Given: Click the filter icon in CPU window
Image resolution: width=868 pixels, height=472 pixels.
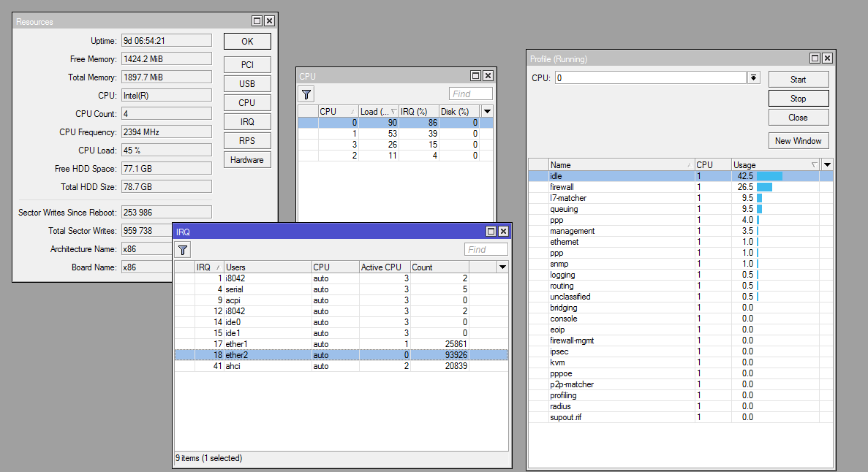Looking at the screenshot, I should click(x=306, y=94).
